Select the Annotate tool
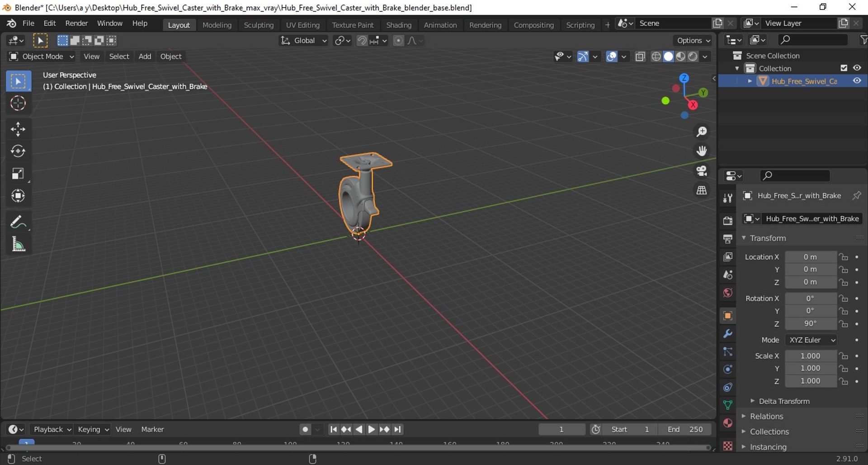The width and height of the screenshot is (868, 465). point(18,222)
